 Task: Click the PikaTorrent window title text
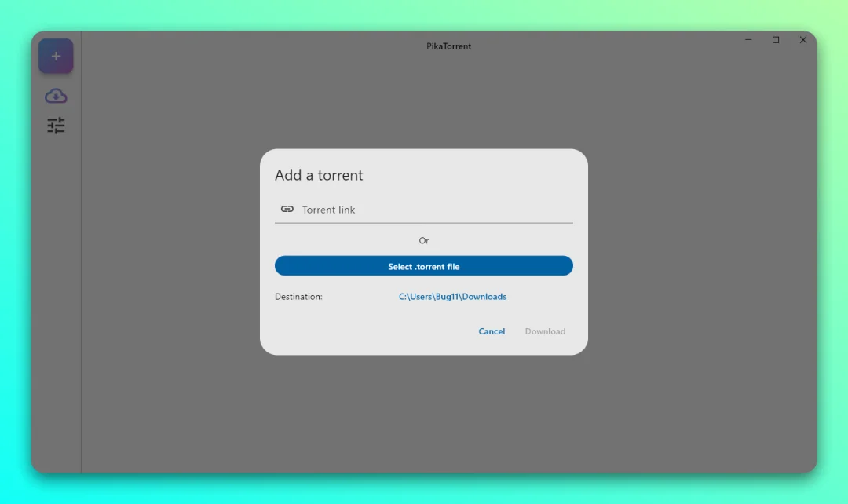click(x=449, y=46)
